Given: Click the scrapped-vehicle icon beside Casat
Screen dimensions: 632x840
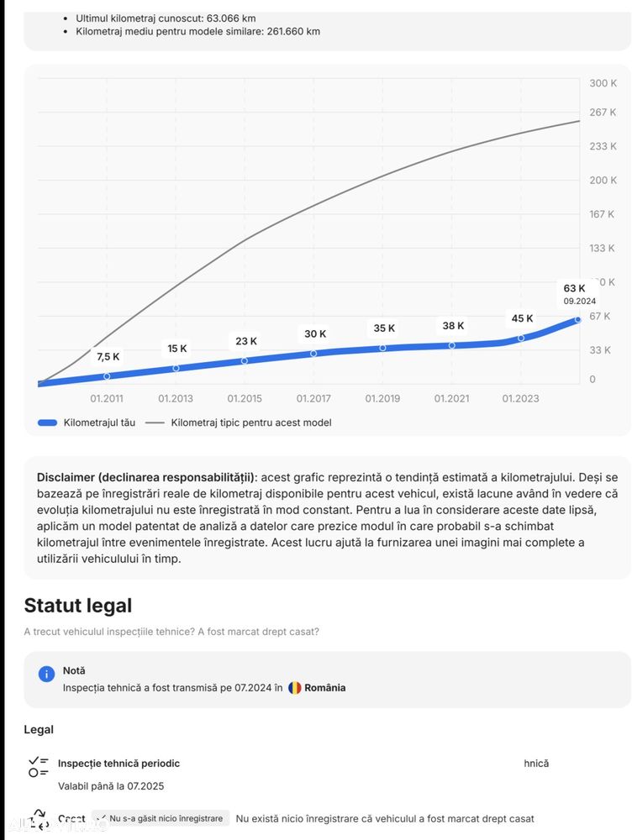Looking at the screenshot, I should (x=39, y=819).
